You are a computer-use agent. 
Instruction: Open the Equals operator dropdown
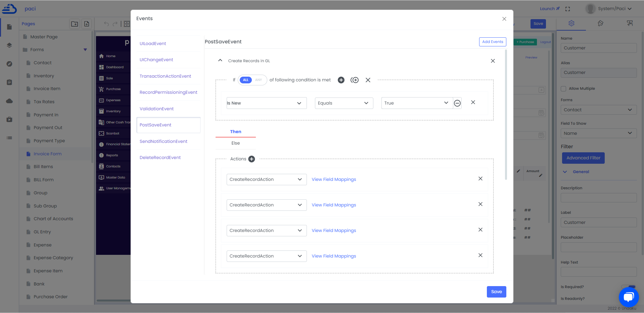tap(343, 103)
